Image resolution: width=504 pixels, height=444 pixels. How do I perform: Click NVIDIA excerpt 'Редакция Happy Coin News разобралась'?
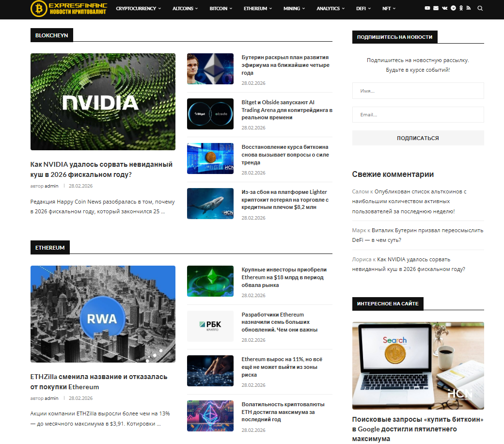point(103,206)
